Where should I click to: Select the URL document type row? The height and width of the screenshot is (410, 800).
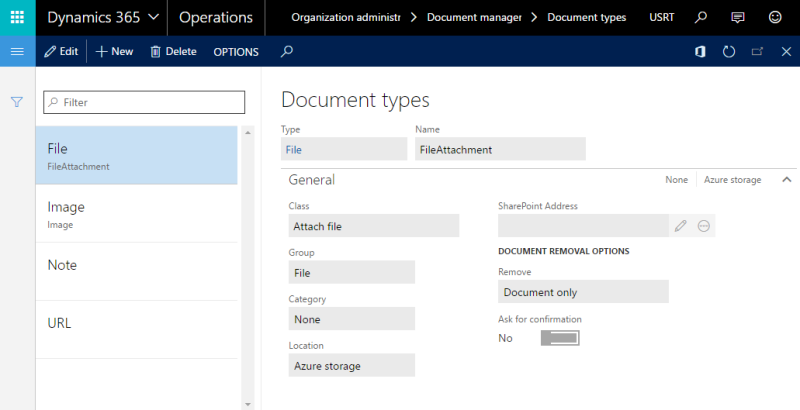pyautogui.click(x=136, y=330)
